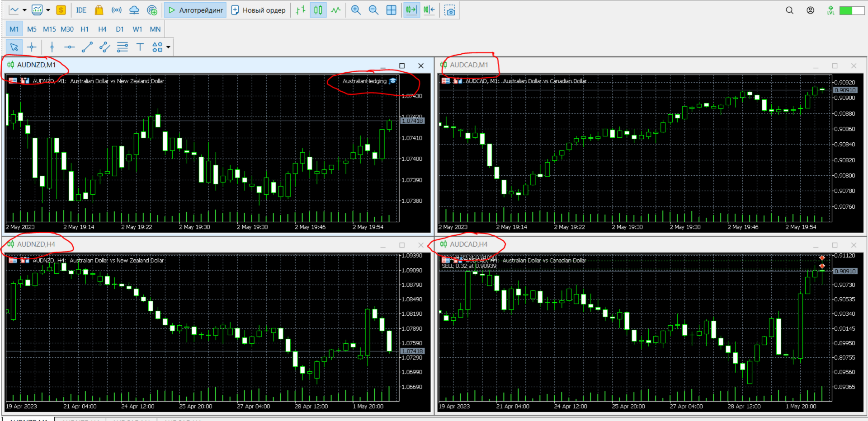Screen dimensions: 868x421
Task: Expand the chart type dropdown arrow
Action: pos(24,10)
